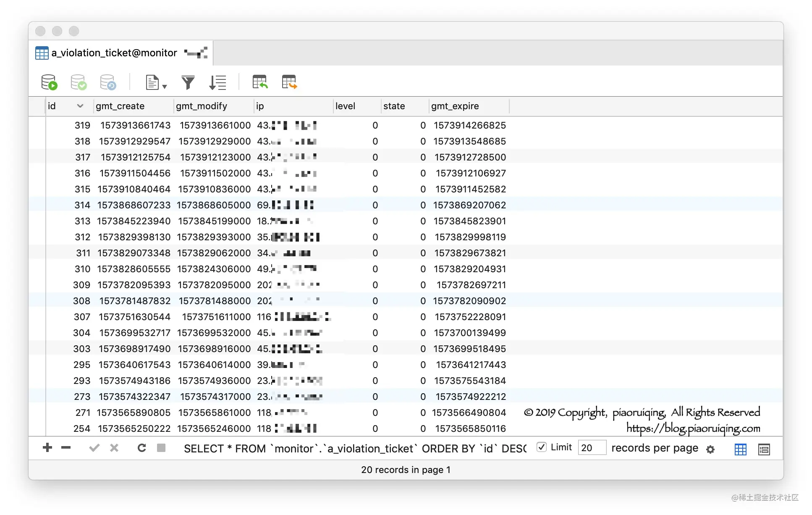Open the text/memo document dropdown
Image resolution: width=812 pixels, height=515 pixels.
point(156,82)
